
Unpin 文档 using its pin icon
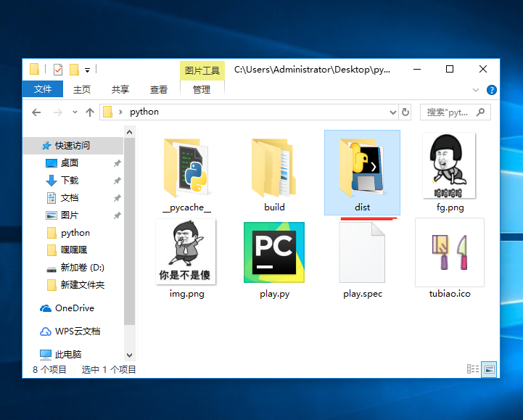click(117, 198)
